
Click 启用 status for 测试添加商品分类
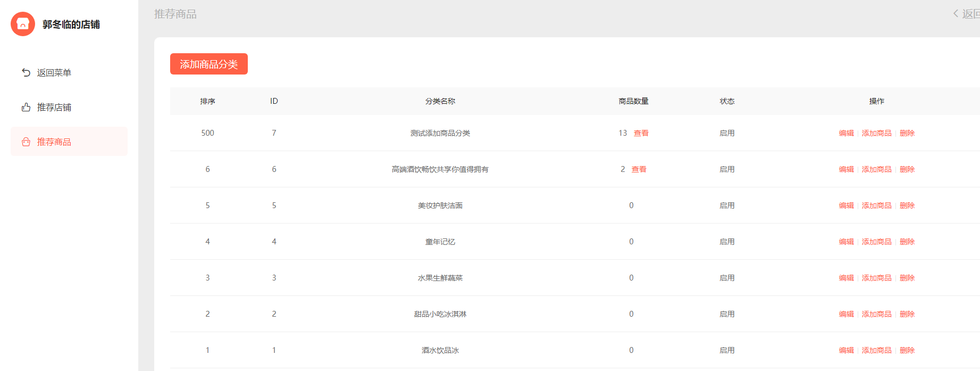pyautogui.click(x=727, y=133)
